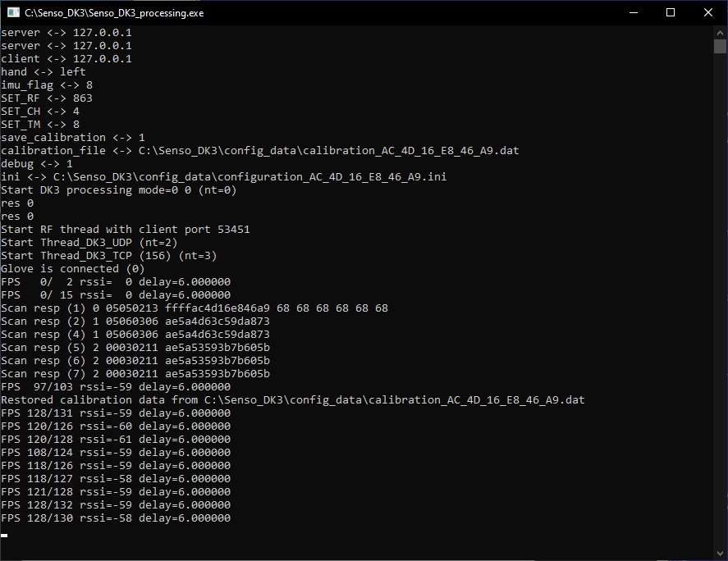Click the blinking cursor at the console bottom
The width and height of the screenshot is (728, 561).
coord(4,535)
